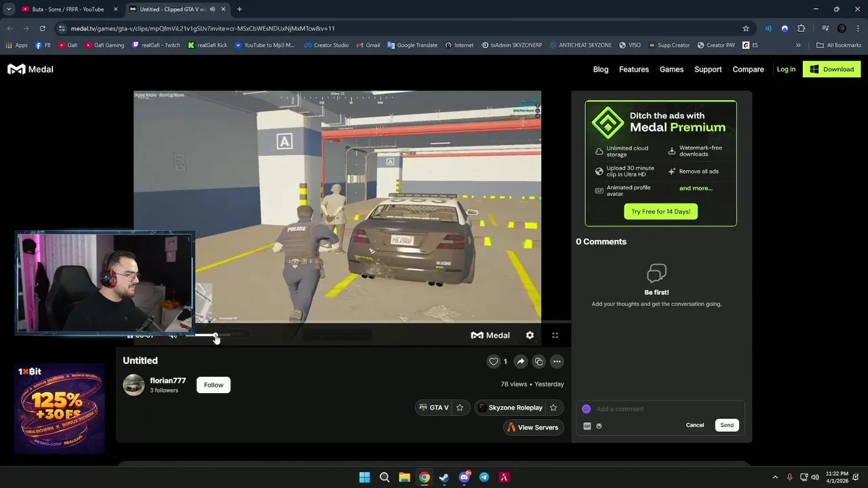The image size is (868, 488).
Task: Open the Games menu item
Action: (671, 69)
